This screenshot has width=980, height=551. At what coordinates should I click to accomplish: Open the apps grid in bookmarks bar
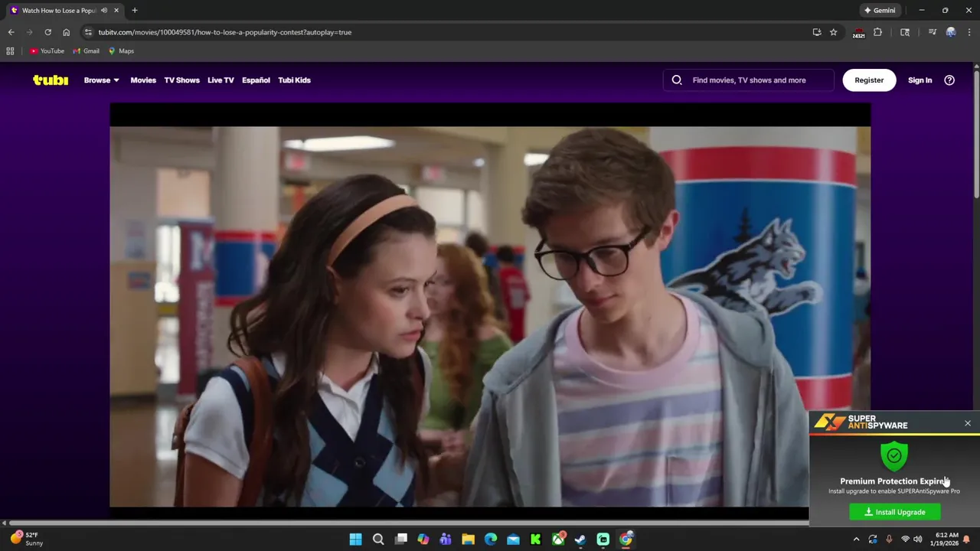coord(10,51)
